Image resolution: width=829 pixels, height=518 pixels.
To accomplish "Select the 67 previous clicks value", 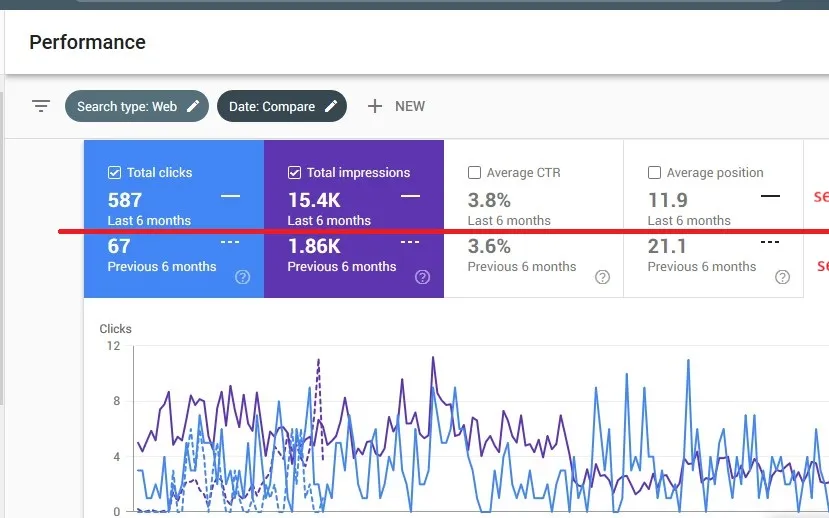I will point(119,246).
